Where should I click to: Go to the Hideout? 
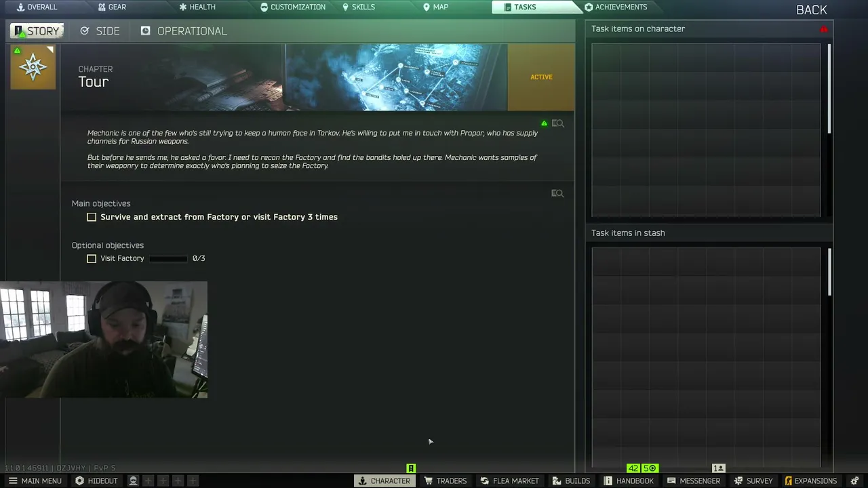[x=96, y=481]
